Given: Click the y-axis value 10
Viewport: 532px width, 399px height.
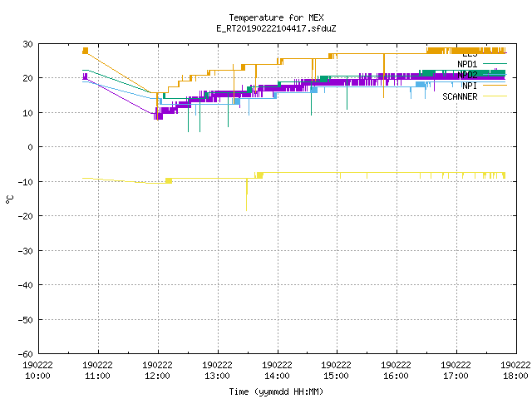Looking at the screenshot, I should click(27, 113).
